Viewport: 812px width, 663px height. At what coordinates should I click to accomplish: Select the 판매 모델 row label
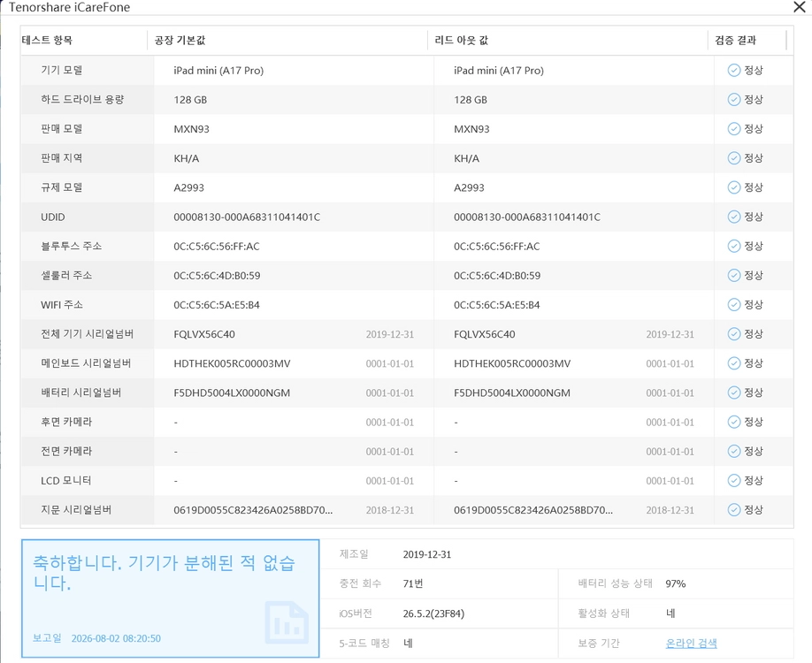pos(62,128)
